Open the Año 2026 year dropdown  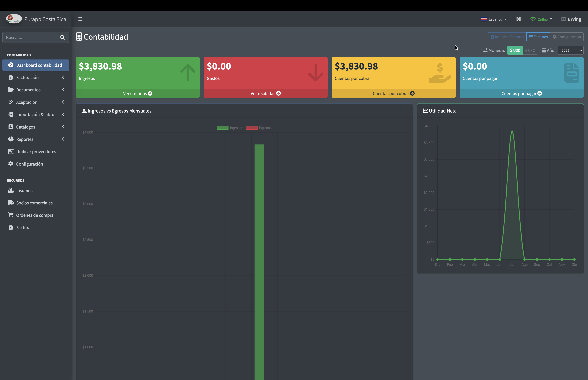tap(570, 50)
